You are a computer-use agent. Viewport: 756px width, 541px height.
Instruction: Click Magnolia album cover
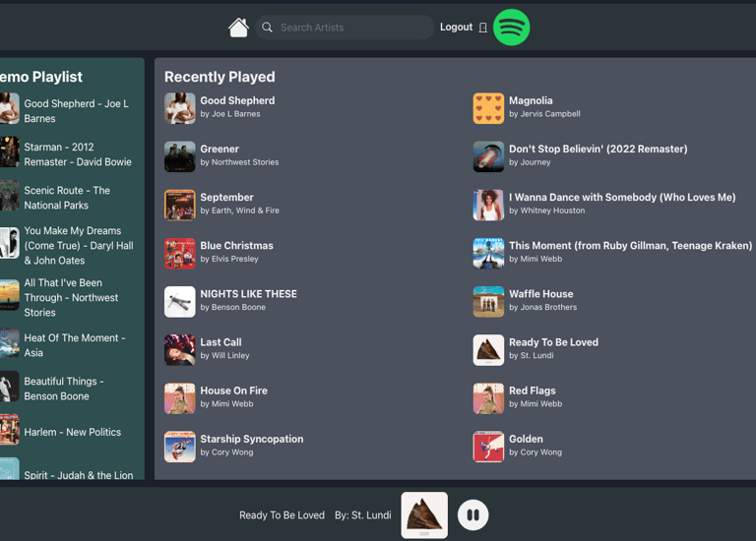tap(488, 108)
